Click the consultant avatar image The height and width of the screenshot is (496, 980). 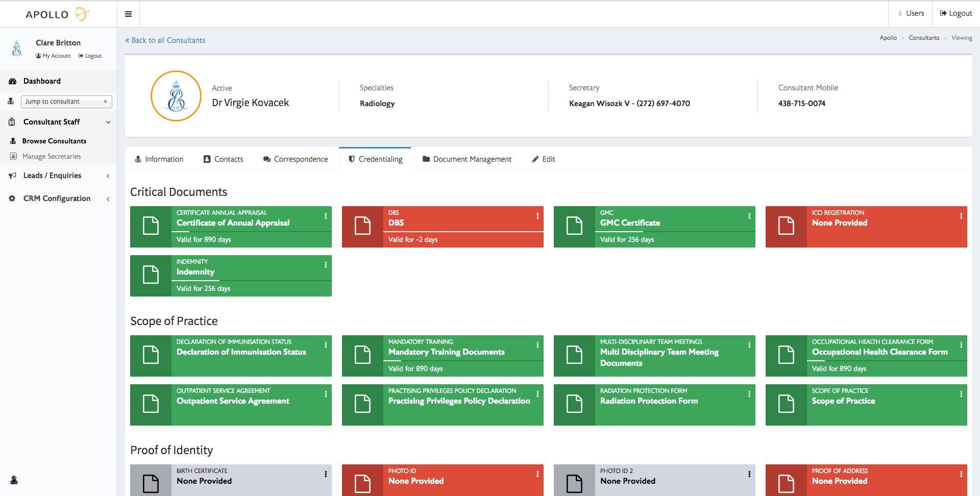click(x=176, y=96)
